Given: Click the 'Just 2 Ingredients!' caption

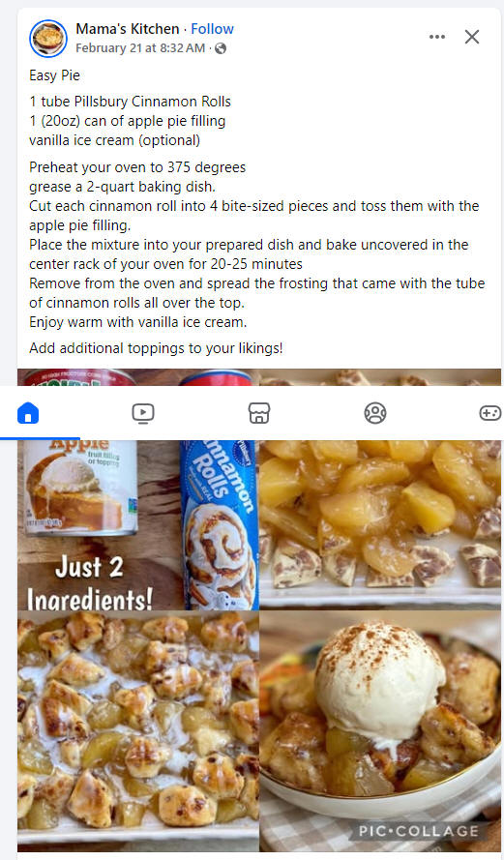Looking at the screenshot, I should point(89,582).
